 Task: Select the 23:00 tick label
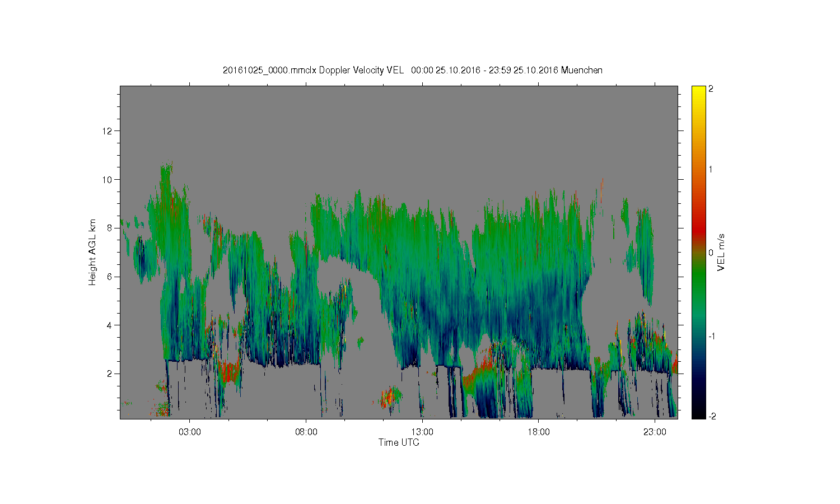[655, 432]
